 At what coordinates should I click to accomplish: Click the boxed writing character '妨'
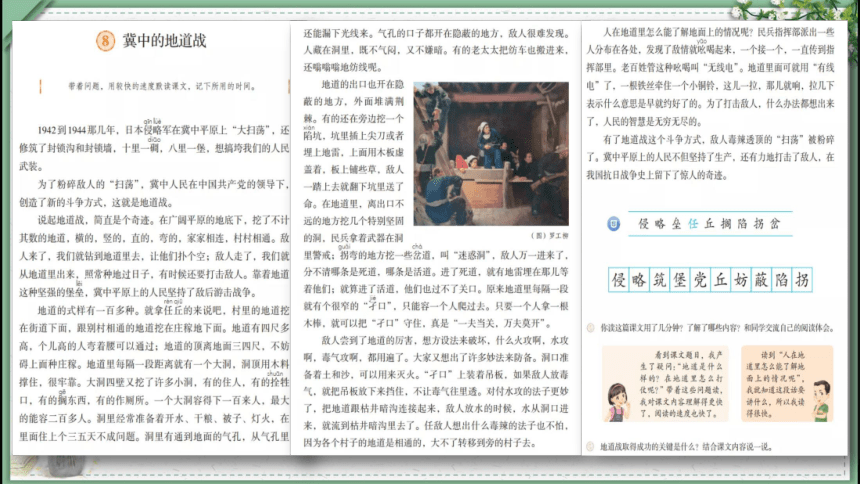tap(741, 280)
